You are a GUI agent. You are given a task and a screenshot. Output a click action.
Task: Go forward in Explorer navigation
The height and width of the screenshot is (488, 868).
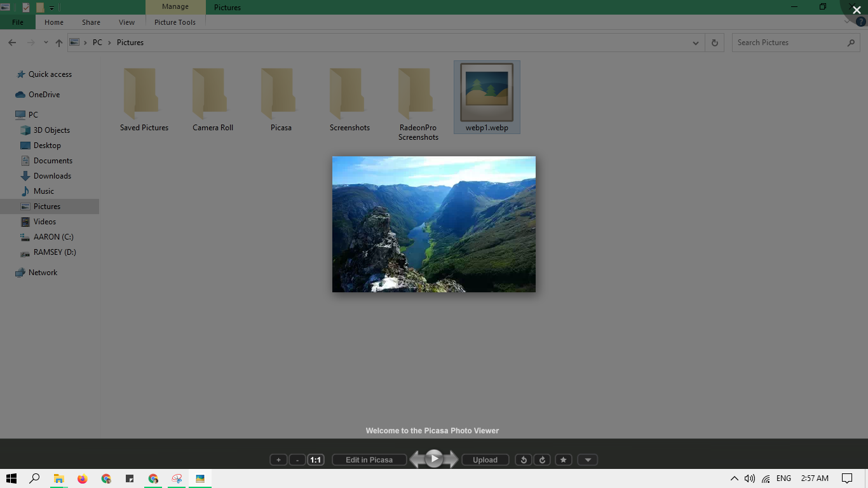pyautogui.click(x=31, y=43)
